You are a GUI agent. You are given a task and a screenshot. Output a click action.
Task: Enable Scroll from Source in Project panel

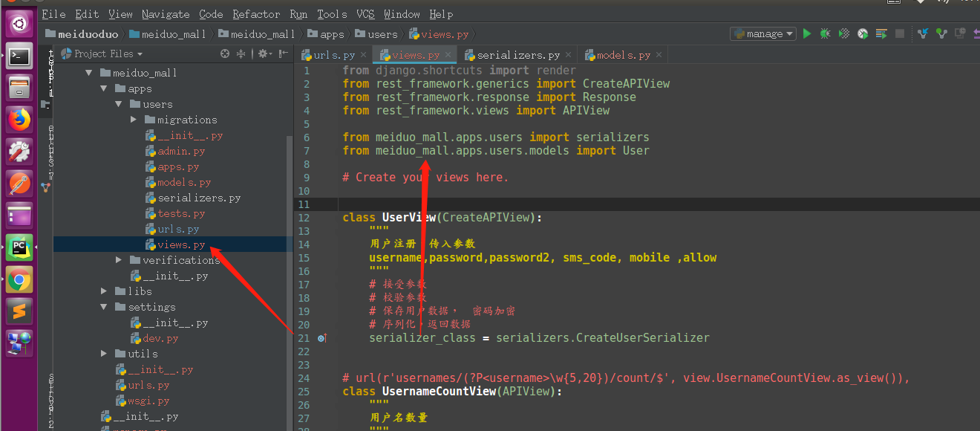point(225,54)
